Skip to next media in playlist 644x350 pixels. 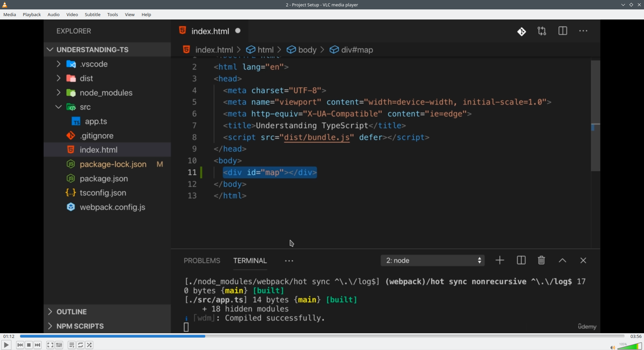38,345
